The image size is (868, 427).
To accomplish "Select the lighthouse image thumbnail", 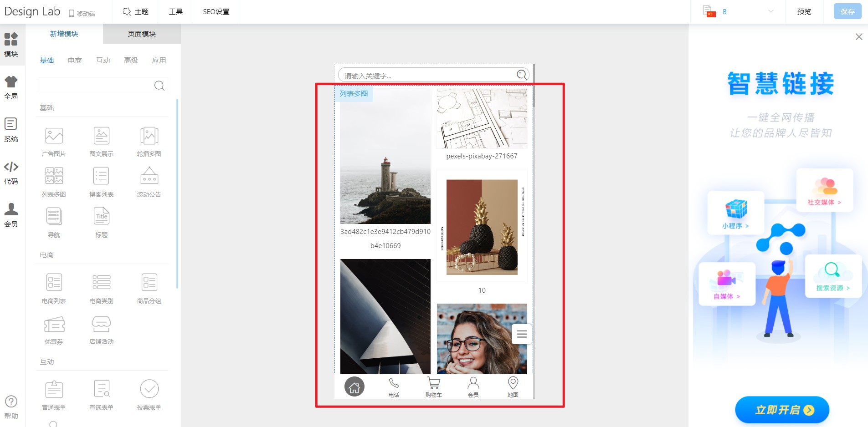I will [385, 156].
